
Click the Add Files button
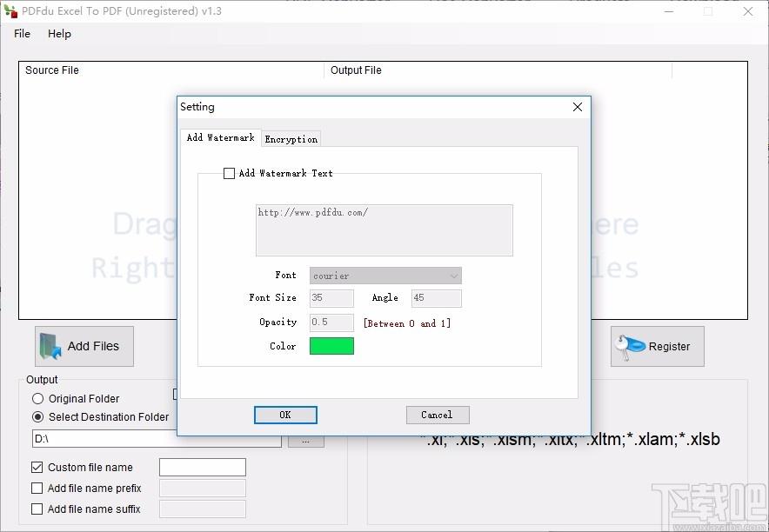tap(84, 346)
